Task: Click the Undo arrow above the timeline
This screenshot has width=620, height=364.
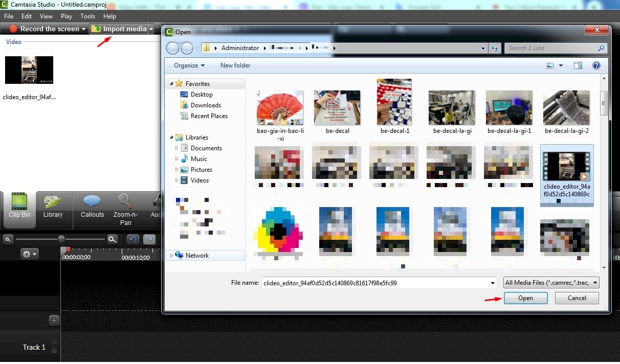Action: [x=134, y=239]
